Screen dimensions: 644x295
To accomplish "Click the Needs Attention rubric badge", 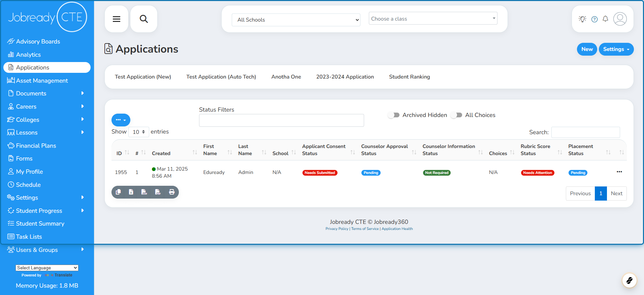I will pos(538,173).
